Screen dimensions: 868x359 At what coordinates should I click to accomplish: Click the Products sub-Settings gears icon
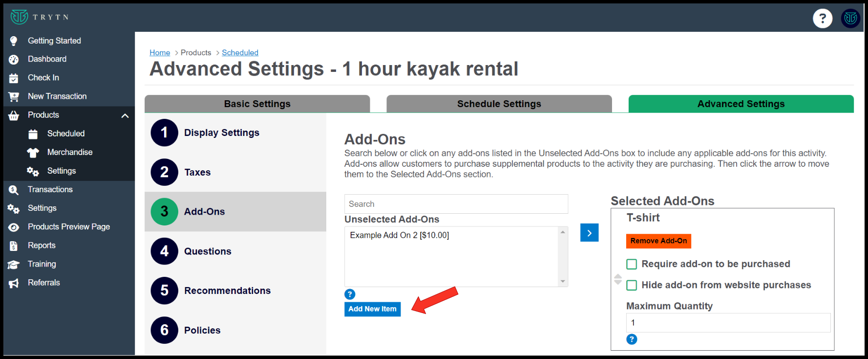tap(33, 171)
